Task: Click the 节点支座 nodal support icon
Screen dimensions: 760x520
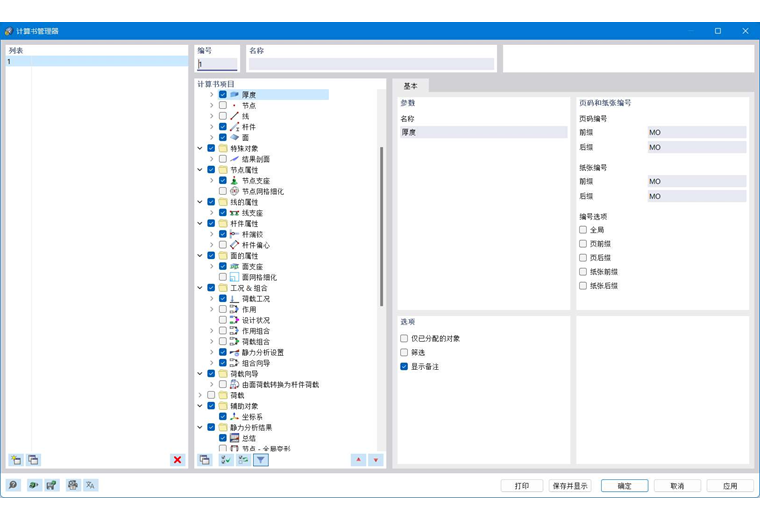Action: (x=235, y=180)
